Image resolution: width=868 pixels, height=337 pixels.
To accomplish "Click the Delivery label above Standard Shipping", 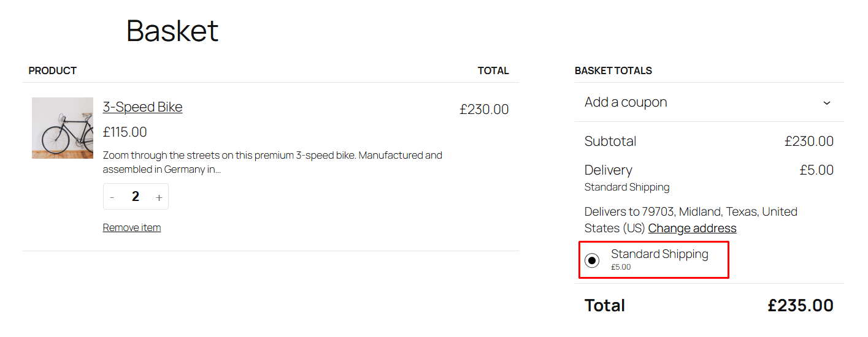I will pos(608,170).
